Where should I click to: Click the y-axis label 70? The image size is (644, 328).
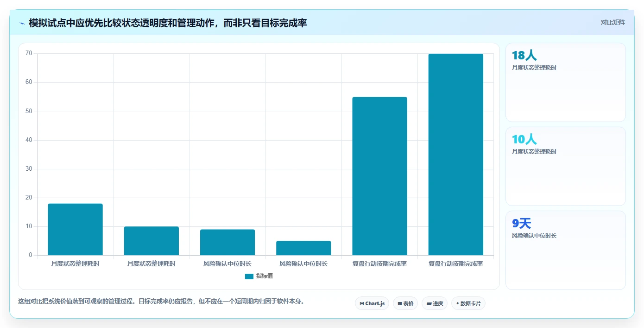[29, 53]
